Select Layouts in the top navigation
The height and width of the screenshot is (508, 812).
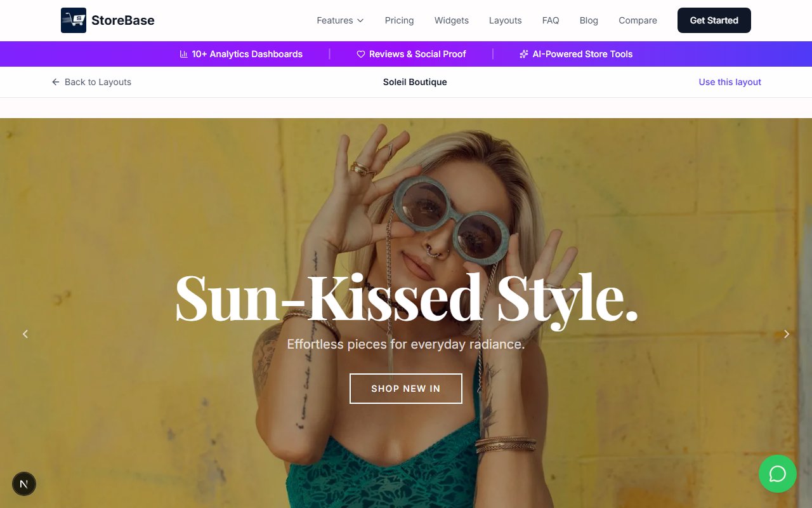pyautogui.click(x=505, y=20)
